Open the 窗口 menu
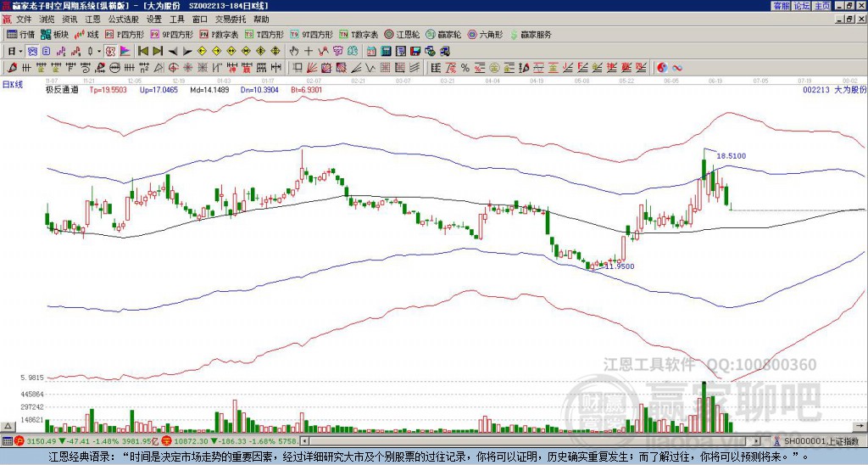This screenshot has height=465, width=868. [200, 20]
